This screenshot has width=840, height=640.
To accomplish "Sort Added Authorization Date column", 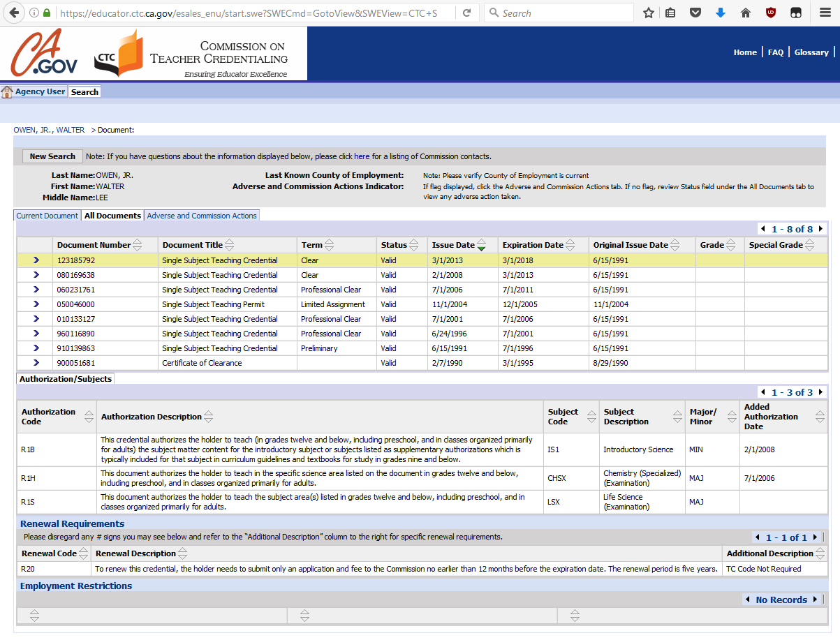I will pyautogui.click(x=820, y=417).
